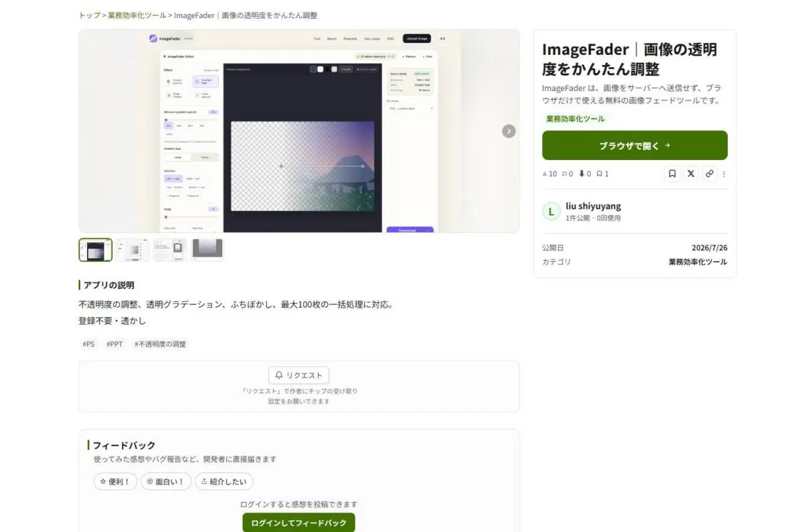Click the アプリの説明 heading
Viewport: 803px width, 532px height.
coord(108,285)
